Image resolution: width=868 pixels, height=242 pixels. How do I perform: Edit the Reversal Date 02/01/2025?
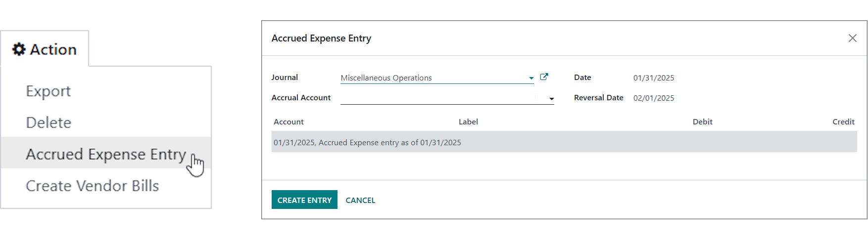point(653,98)
